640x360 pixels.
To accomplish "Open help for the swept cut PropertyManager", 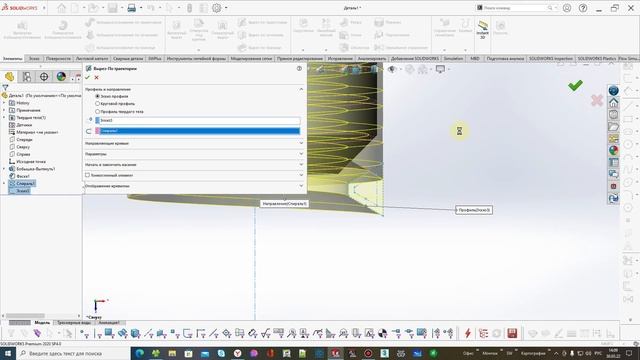I will pyautogui.click(x=299, y=69).
